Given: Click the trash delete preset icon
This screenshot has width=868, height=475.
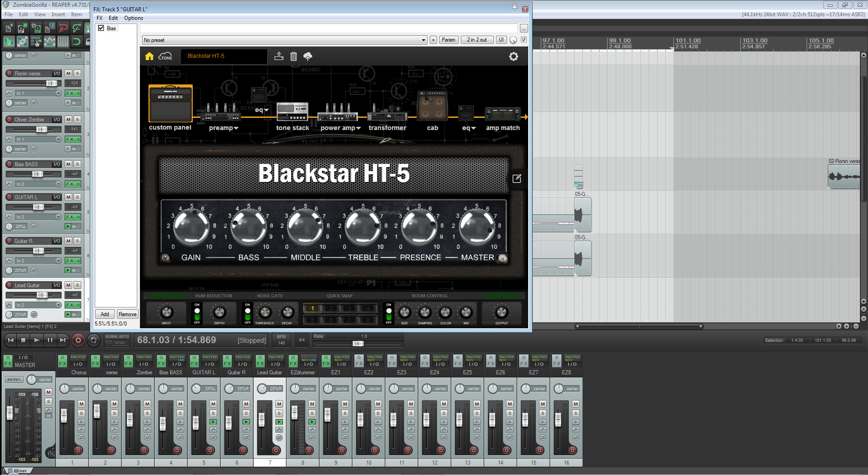Looking at the screenshot, I should [293, 56].
